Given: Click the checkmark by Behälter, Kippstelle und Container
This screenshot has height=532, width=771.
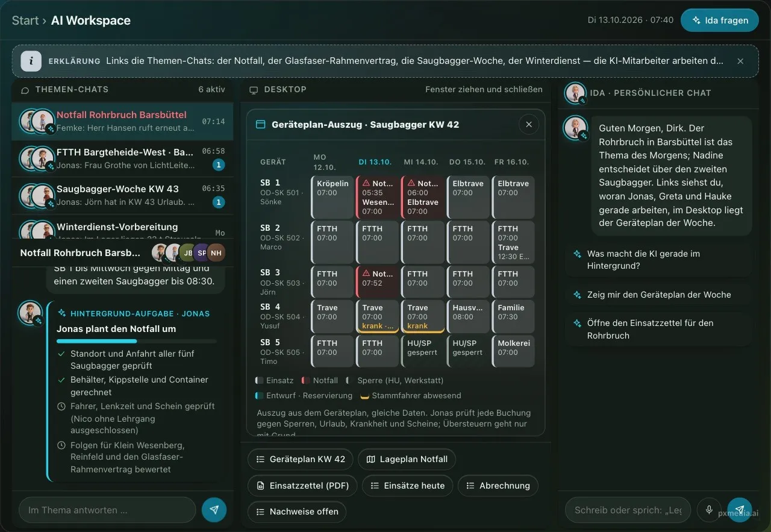Looking at the screenshot, I should point(61,380).
